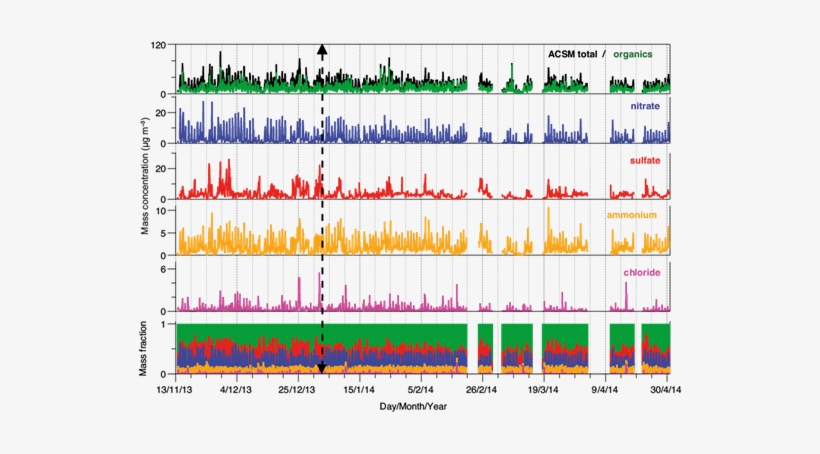This screenshot has height=454, width=820.
Task: Click the 'Mass fraction' axis title
Action: tap(143, 349)
